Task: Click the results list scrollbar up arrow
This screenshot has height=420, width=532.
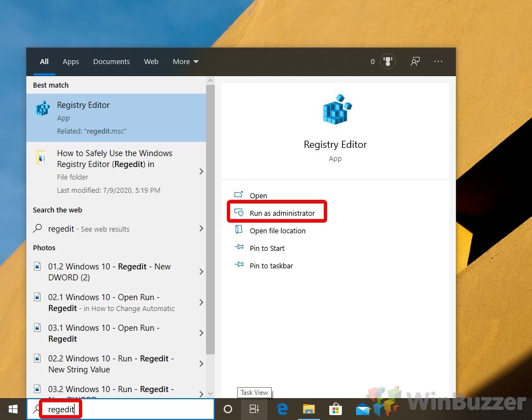Action: (x=210, y=80)
